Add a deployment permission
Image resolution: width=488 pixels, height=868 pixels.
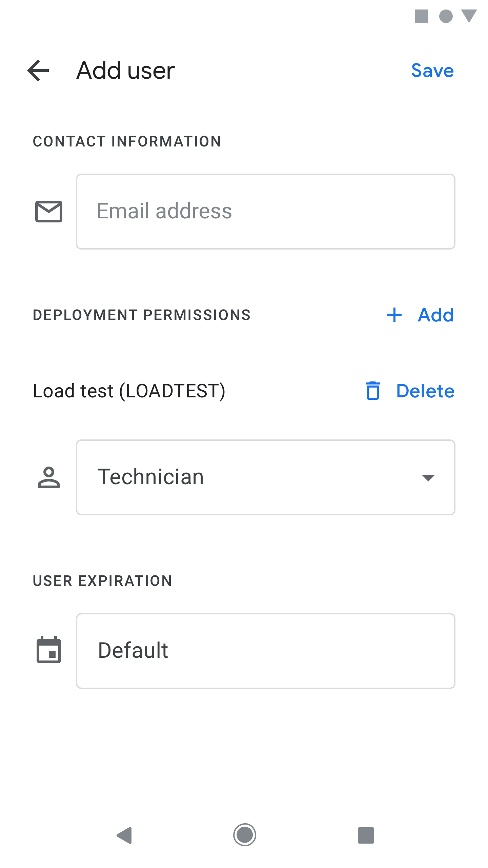click(x=421, y=315)
